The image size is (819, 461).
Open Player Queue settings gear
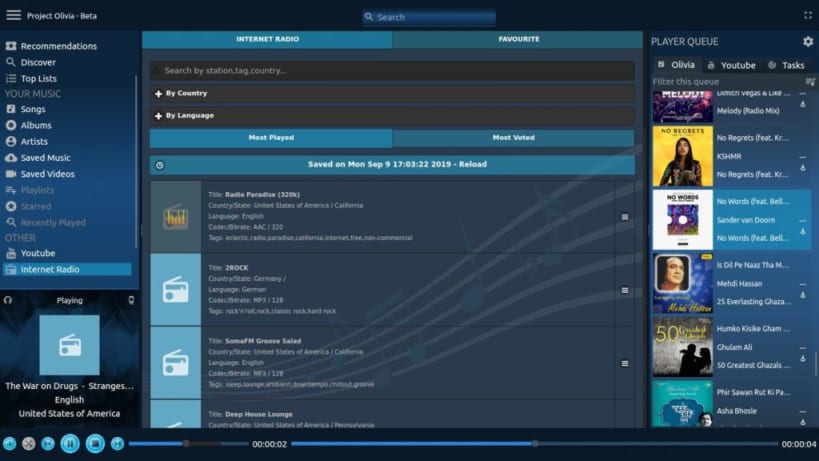(x=808, y=41)
